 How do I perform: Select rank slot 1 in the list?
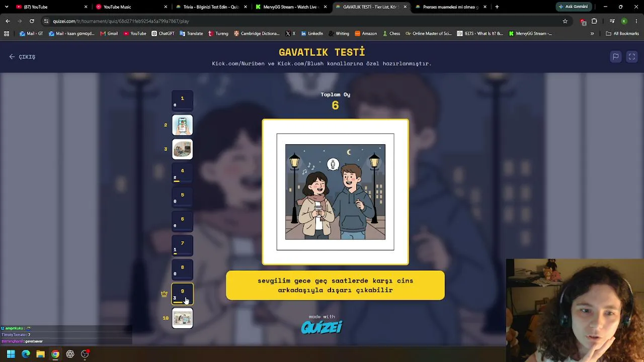tap(182, 101)
